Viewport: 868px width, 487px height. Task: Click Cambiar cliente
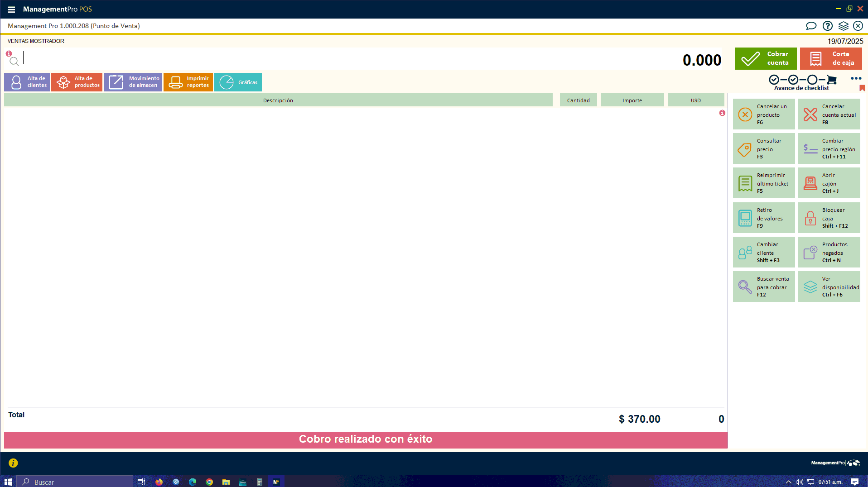pyautogui.click(x=764, y=252)
